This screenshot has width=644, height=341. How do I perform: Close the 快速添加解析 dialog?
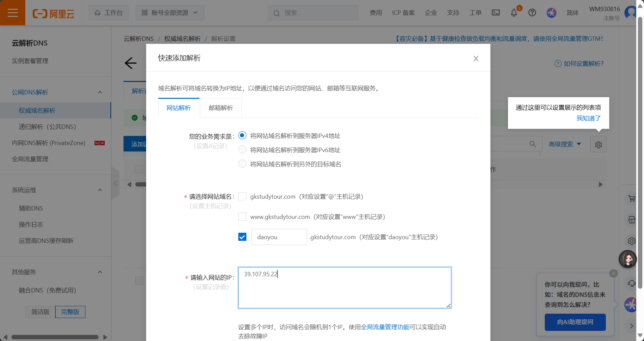(x=476, y=58)
